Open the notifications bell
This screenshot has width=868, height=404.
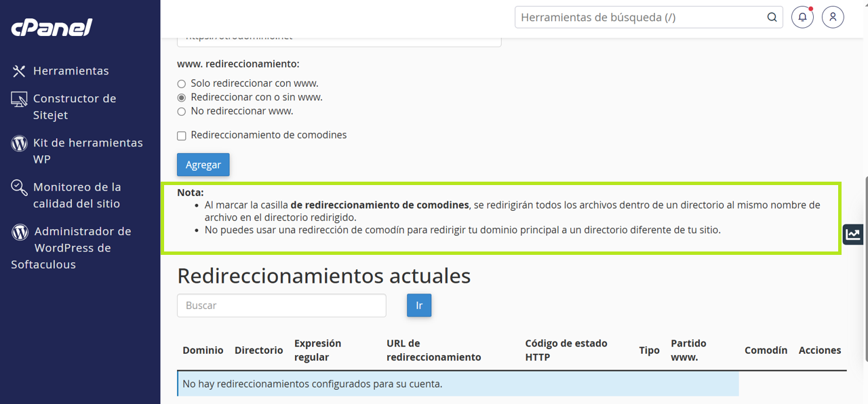802,18
